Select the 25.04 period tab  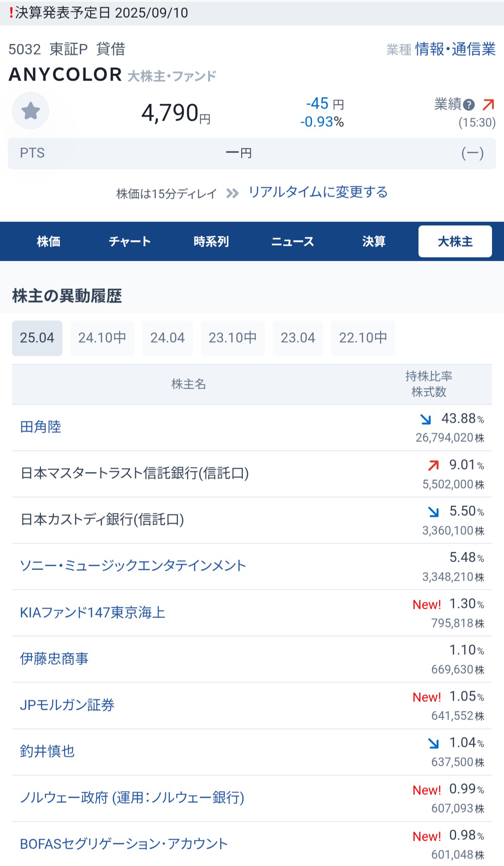pos(37,338)
